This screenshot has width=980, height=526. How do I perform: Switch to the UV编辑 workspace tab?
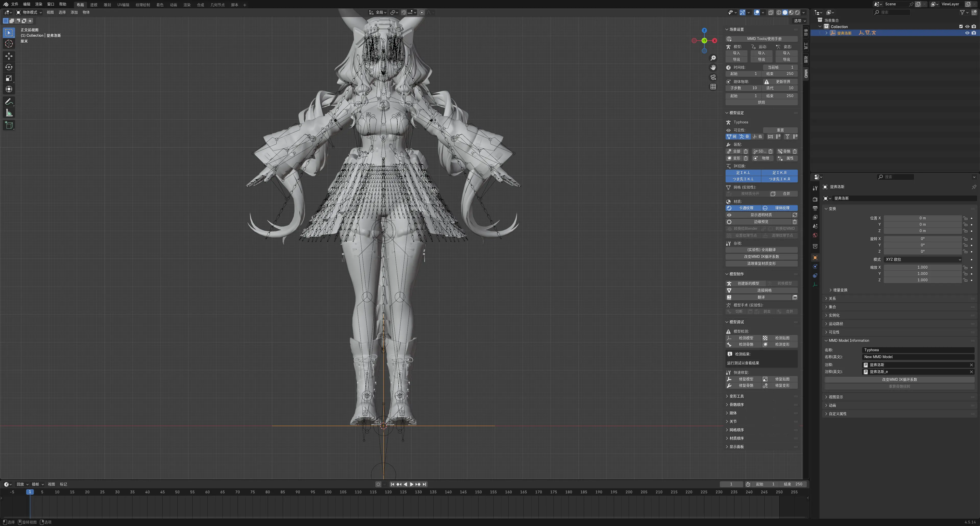click(123, 5)
